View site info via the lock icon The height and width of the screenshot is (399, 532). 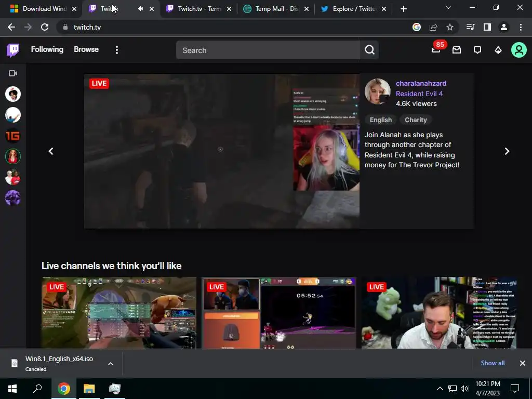(65, 27)
